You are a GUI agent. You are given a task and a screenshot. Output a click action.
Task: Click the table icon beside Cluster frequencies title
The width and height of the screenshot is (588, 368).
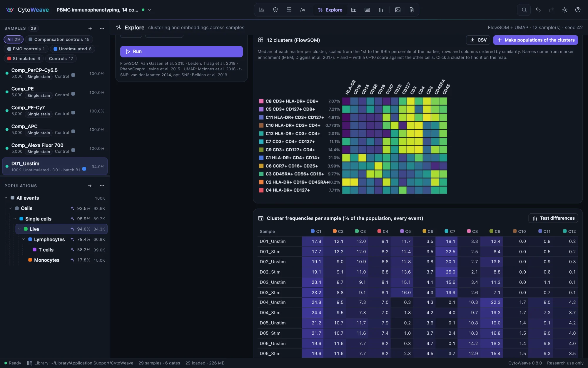coord(260,218)
